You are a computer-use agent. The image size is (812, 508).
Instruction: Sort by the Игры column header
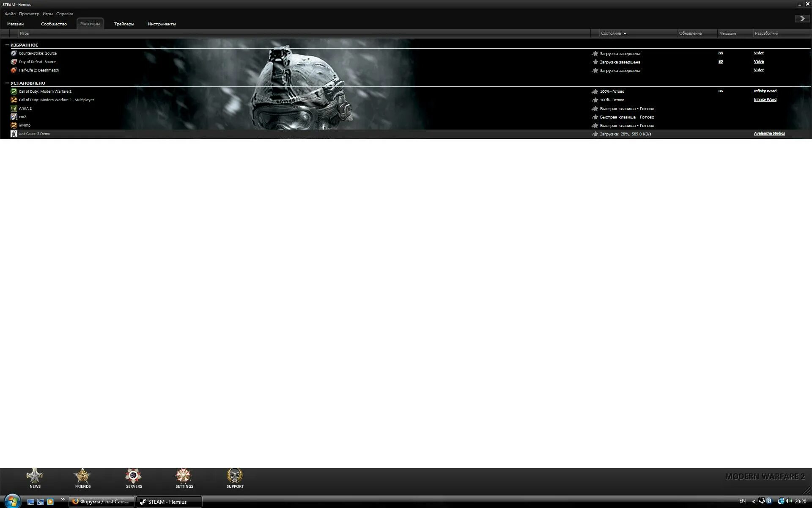coord(304,33)
